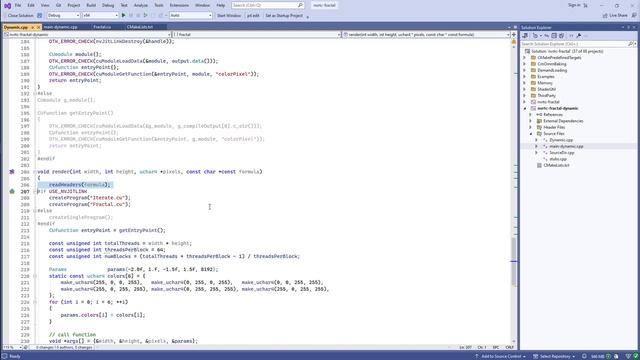Screen dimensions: 640x360
Task: Click the save icon beside Close Solution
Action: pos(40,16)
